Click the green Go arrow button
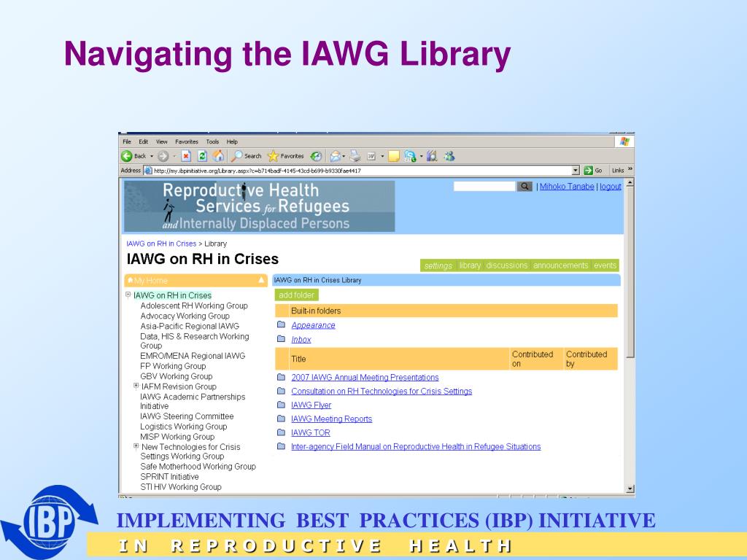747x560 pixels. tap(589, 170)
